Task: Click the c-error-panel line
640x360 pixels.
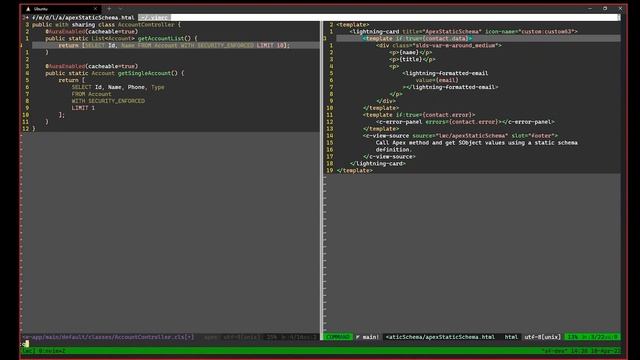Action: (465, 122)
